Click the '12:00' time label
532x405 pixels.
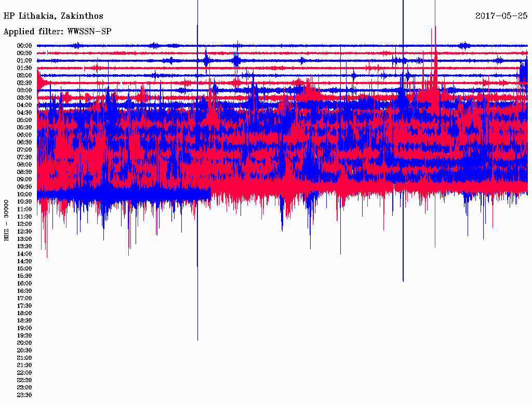click(x=24, y=224)
